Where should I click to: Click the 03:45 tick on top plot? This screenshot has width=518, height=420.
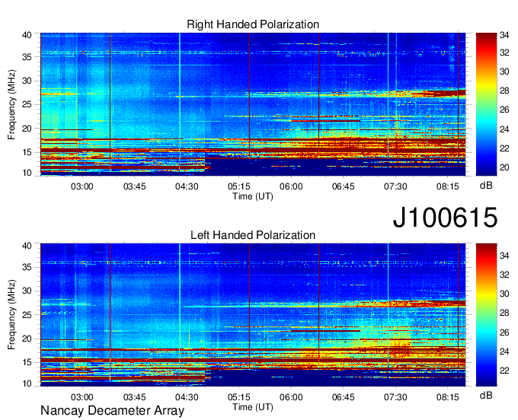135,186
